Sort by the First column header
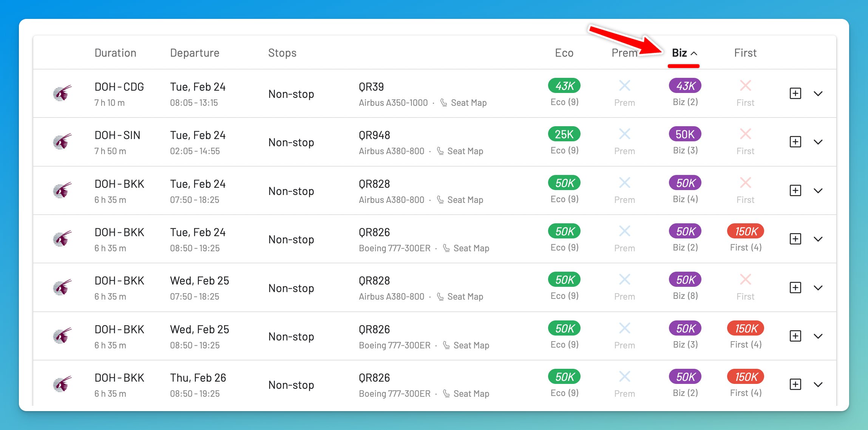Image resolution: width=868 pixels, height=430 pixels. tap(745, 53)
